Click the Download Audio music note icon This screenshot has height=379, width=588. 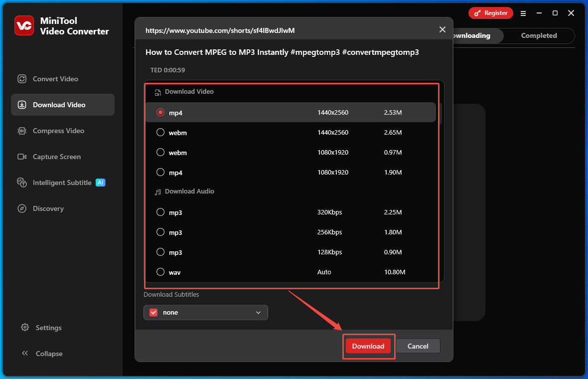coord(158,192)
